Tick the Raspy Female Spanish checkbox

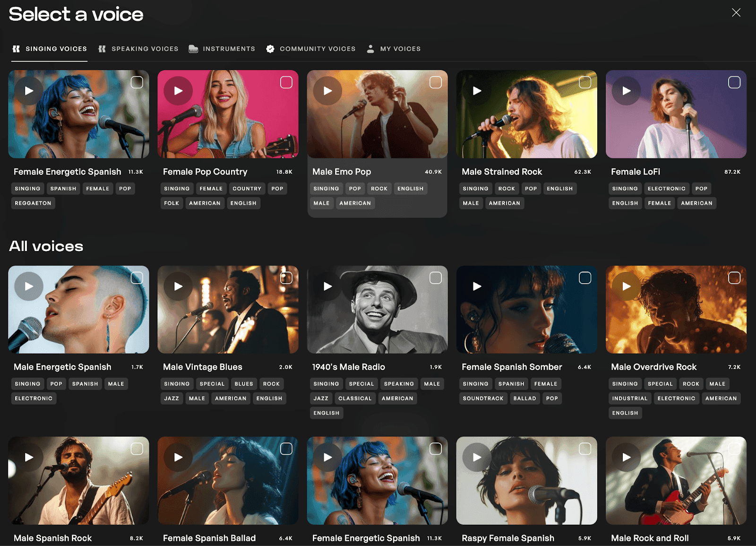[x=585, y=449]
